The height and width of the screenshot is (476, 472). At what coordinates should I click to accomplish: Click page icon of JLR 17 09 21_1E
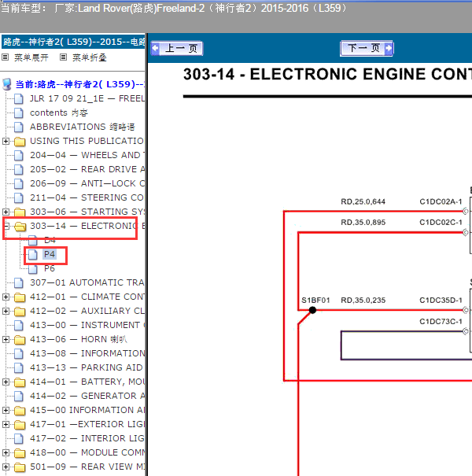tap(19, 98)
